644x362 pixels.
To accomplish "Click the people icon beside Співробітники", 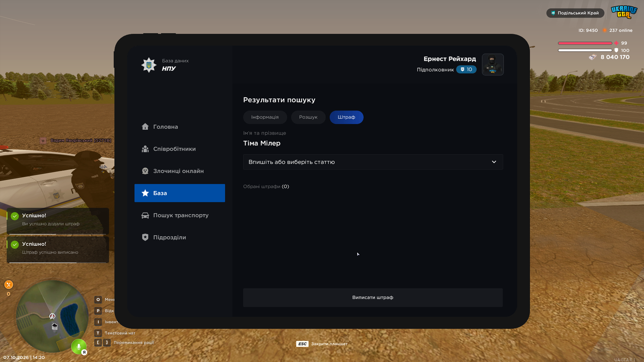I will [x=145, y=149].
